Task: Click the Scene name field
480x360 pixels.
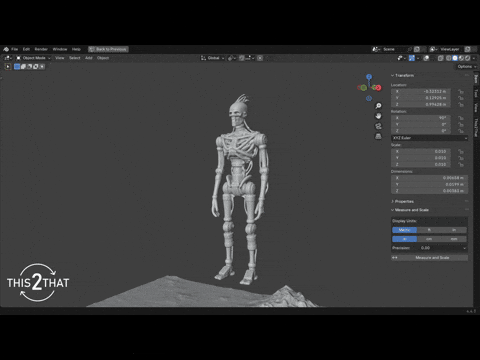Action: [393, 49]
